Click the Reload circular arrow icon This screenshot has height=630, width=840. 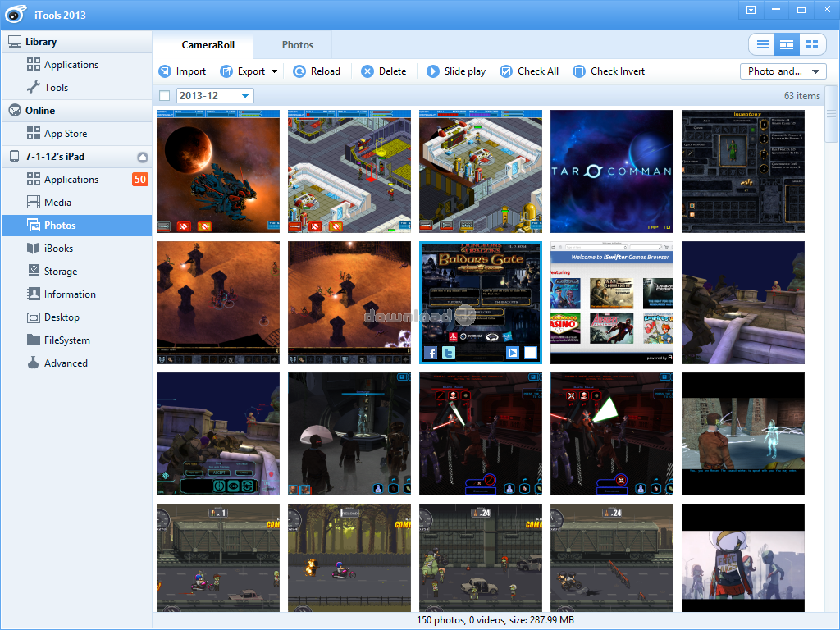tap(299, 71)
